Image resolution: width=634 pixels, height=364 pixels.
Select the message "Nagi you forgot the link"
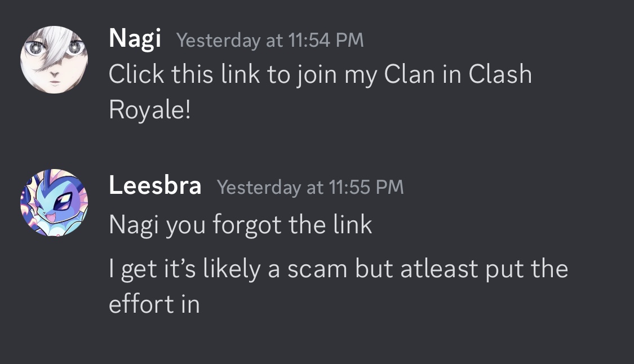click(240, 225)
